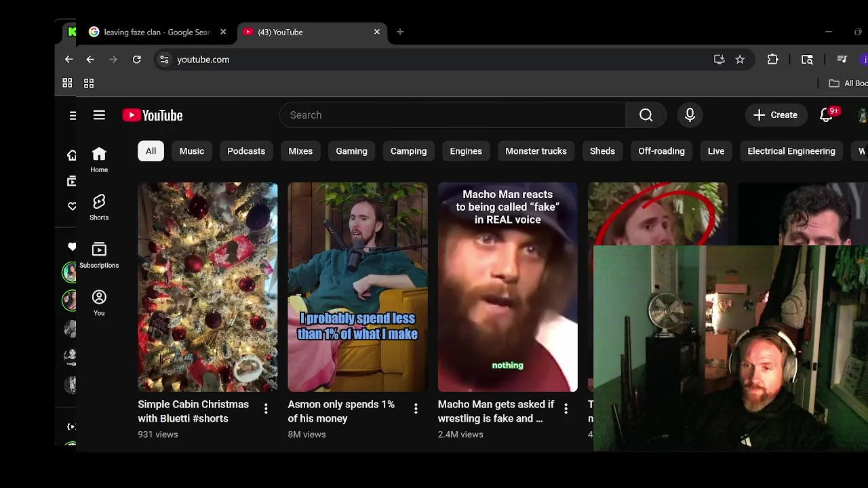Select the Music filter chip
The image size is (868, 488).
pyautogui.click(x=192, y=151)
